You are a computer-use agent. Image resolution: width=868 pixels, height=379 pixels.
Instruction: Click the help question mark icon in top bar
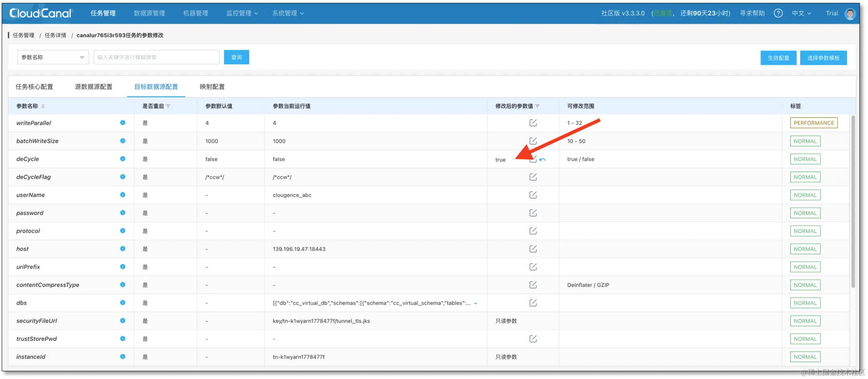point(778,13)
